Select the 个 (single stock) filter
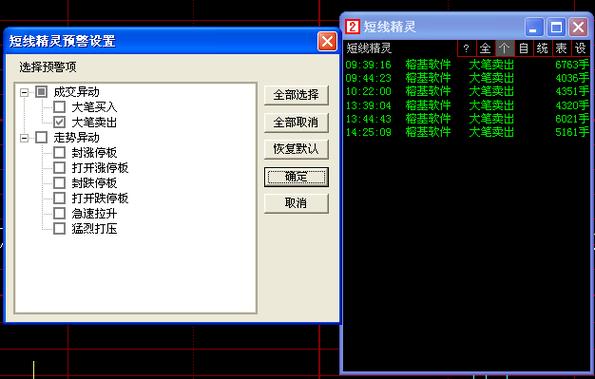 (504, 48)
